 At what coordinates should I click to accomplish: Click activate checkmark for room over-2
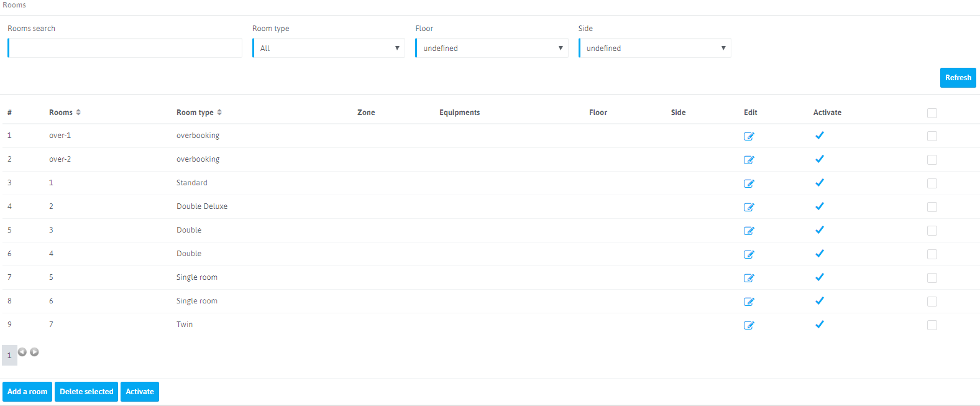point(819,159)
